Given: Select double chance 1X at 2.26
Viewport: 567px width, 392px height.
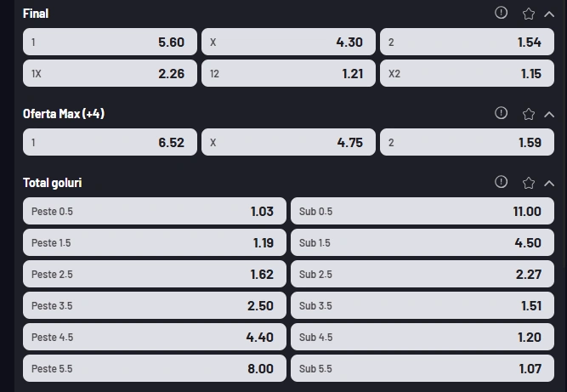Looking at the screenshot, I should (x=110, y=73).
